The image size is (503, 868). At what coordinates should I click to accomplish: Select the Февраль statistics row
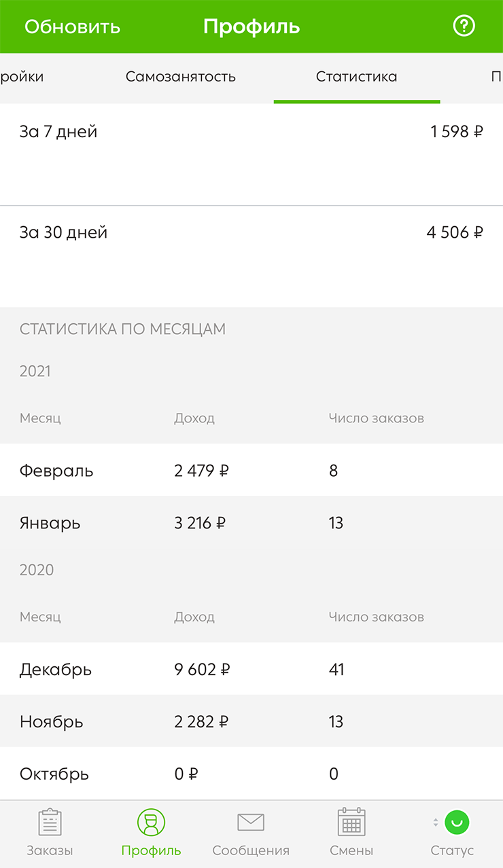tap(251, 471)
